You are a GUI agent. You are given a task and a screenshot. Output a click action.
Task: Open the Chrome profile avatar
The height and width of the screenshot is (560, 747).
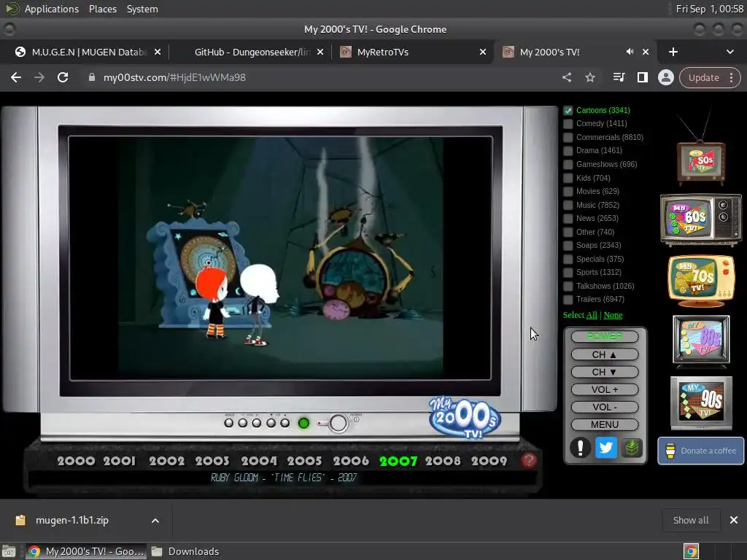coord(665,77)
